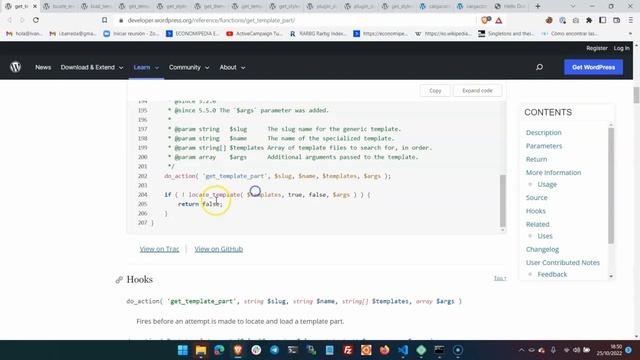Click the Contents panel scrollbar
This screenshot has height=360, width=640.
[611, 185]
